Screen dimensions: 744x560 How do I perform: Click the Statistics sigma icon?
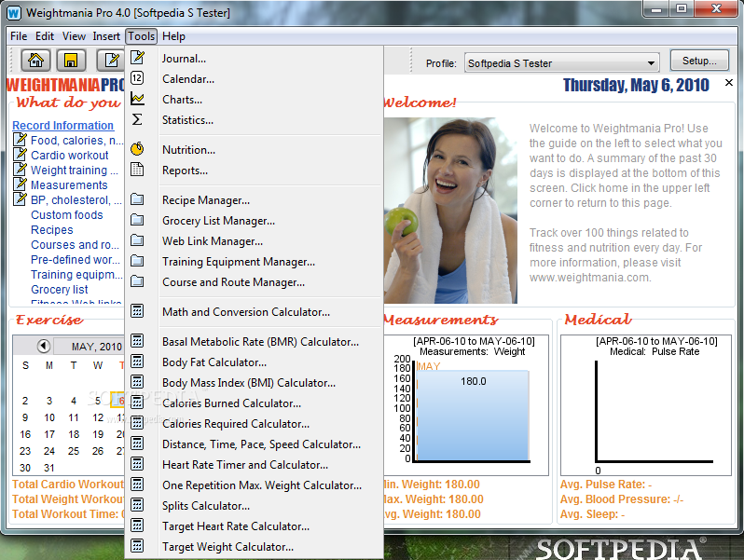[137, 119]
